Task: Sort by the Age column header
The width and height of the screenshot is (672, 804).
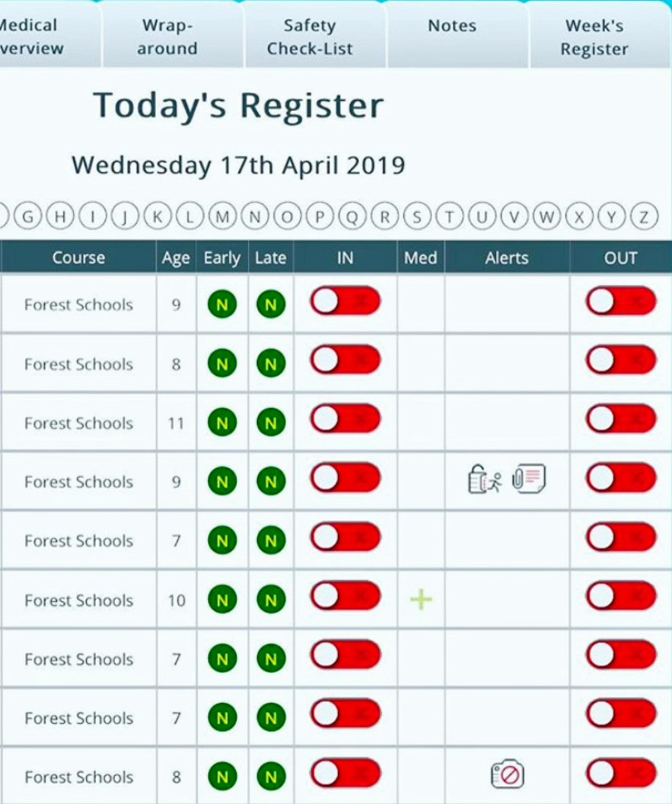Action: pyautogui.click(x=176, y=257)
